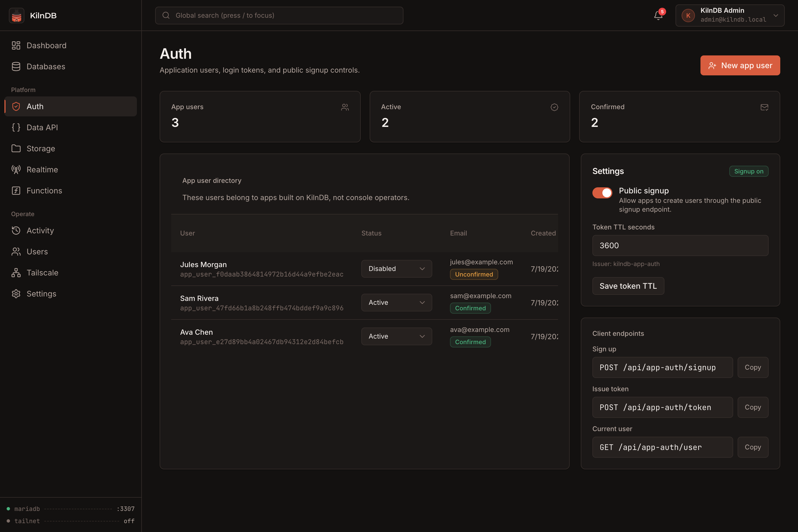Click the check badge icon on Active card
The width and height of the screenshot is (798, 532).
554,107
